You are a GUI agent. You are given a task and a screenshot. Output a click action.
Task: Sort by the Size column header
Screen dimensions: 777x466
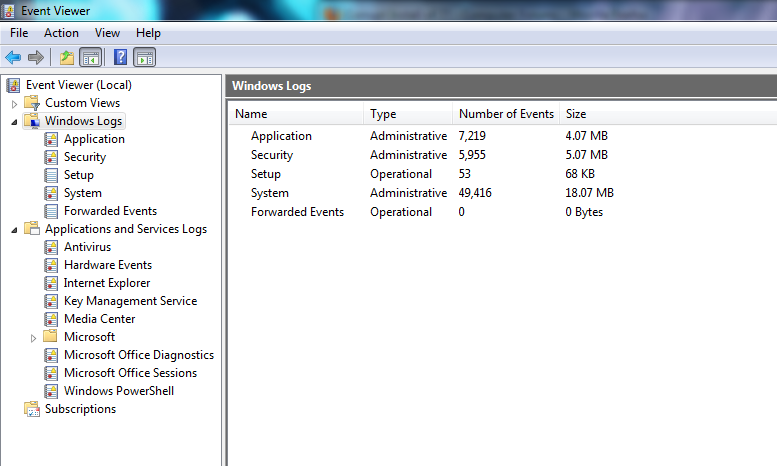tap(576, 114)
